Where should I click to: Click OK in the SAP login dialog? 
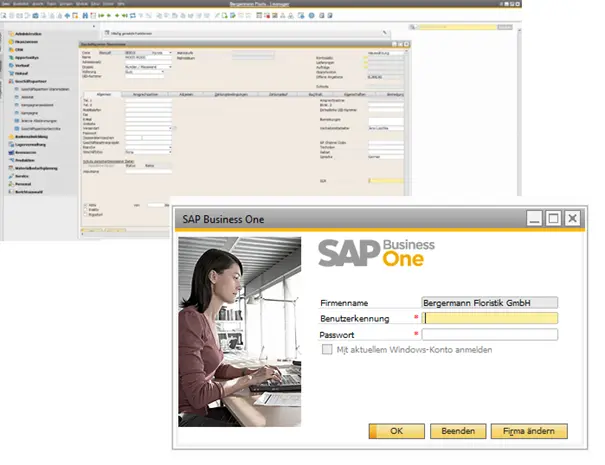pos(396,431)
